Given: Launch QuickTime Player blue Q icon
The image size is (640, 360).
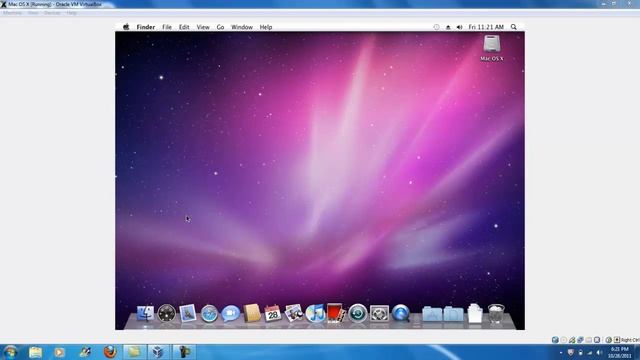Looking at the screenshot, I should pyautogui.click(x=400, y=313).
